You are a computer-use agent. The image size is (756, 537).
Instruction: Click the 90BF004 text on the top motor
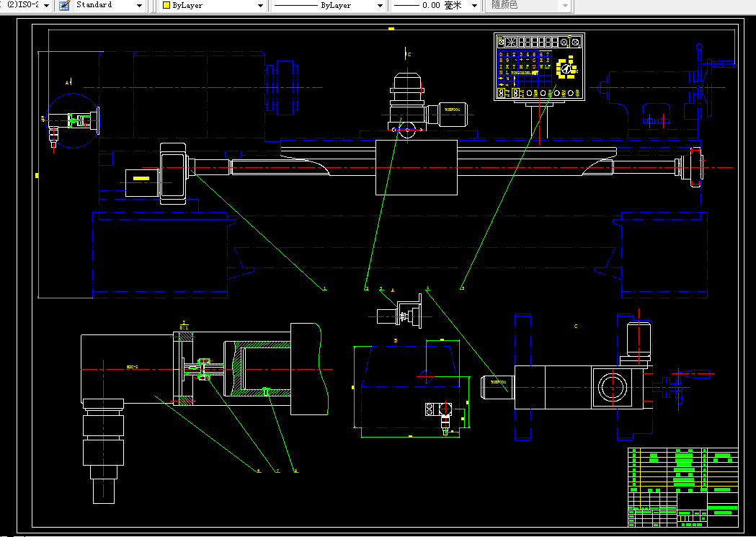pos(453,110)
